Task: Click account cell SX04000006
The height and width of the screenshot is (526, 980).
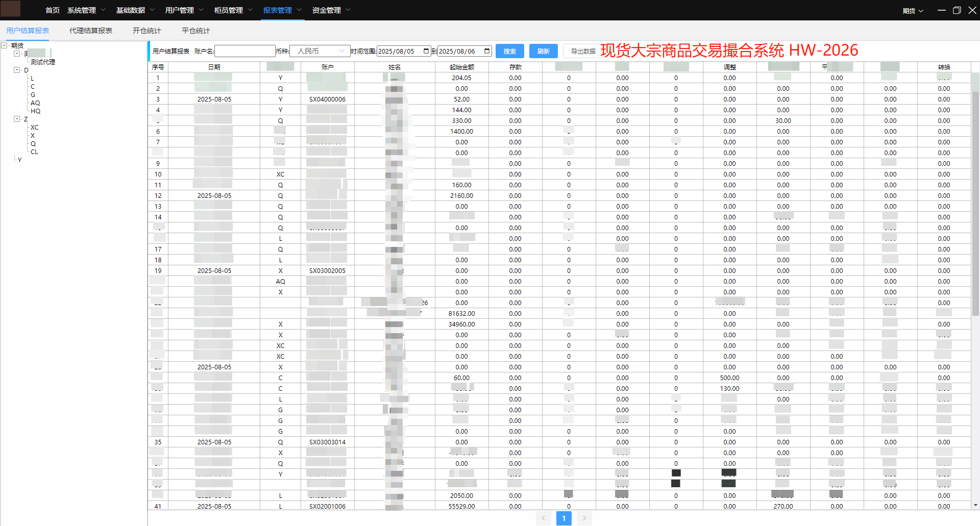Action: tap(328, 99)
